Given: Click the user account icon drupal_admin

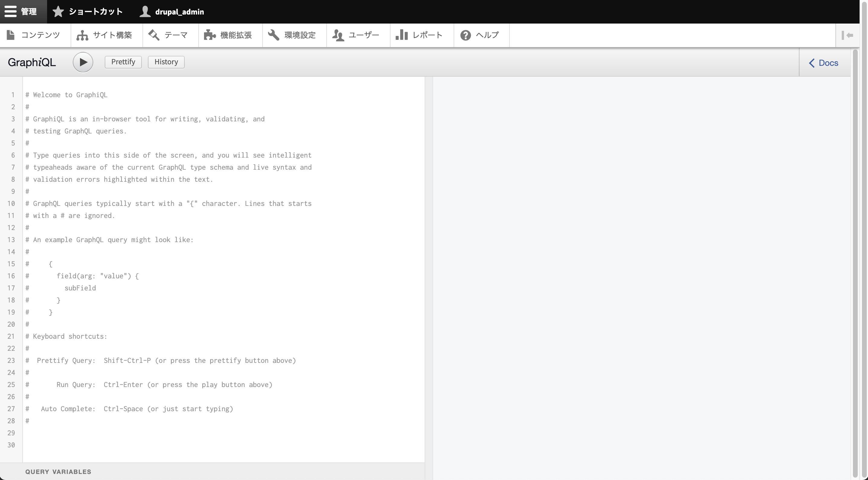Looking at the screenshot, I should [171, 11].
